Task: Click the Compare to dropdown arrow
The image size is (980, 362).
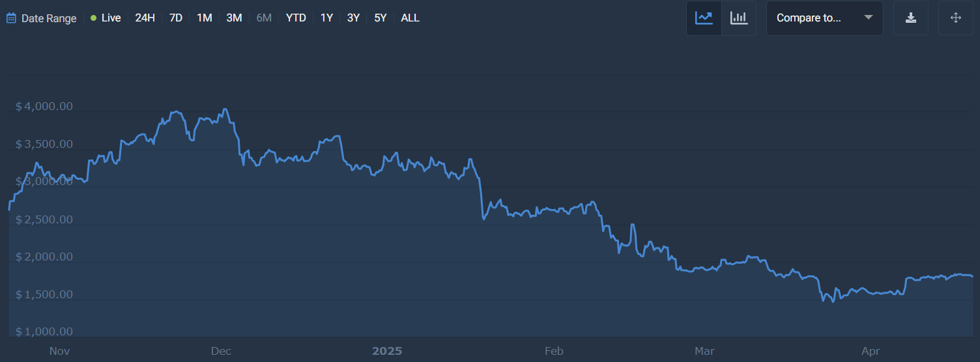Action: coord(868,18)
